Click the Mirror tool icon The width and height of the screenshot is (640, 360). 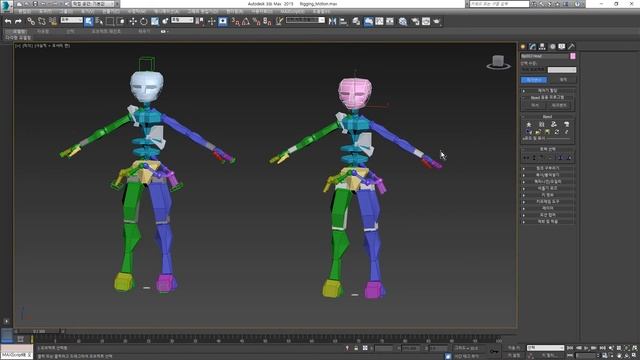(333, 21)
